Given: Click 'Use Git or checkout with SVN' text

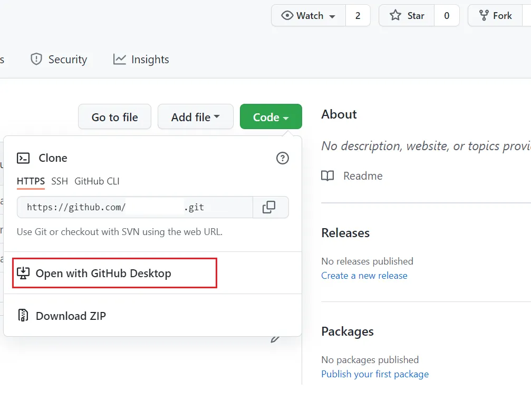Looking at the screenshot, I should (x=120, y=232).
